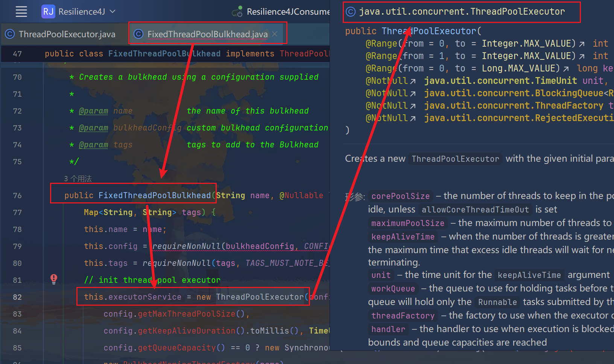Click the class icon in documentation popup header
This screenshot has width=614, height=364.
pyautogui.click(x=351, y=12)
